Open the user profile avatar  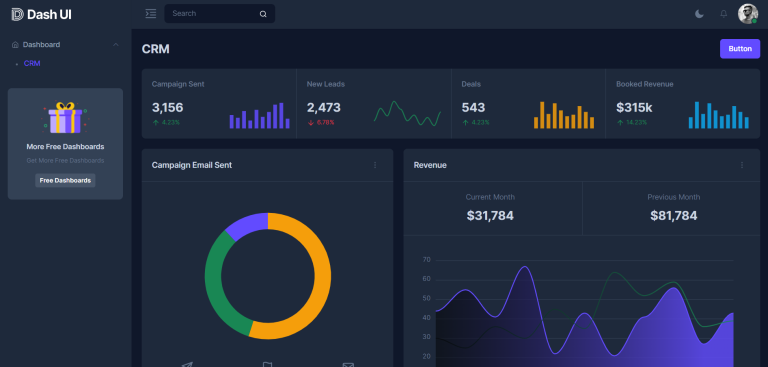(748, 14)
